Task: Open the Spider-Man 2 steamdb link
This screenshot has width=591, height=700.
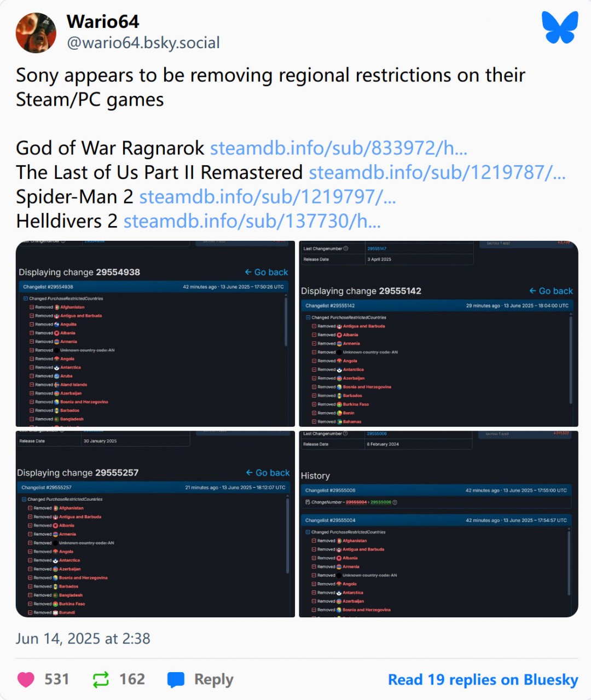Action: pos(267,197)
